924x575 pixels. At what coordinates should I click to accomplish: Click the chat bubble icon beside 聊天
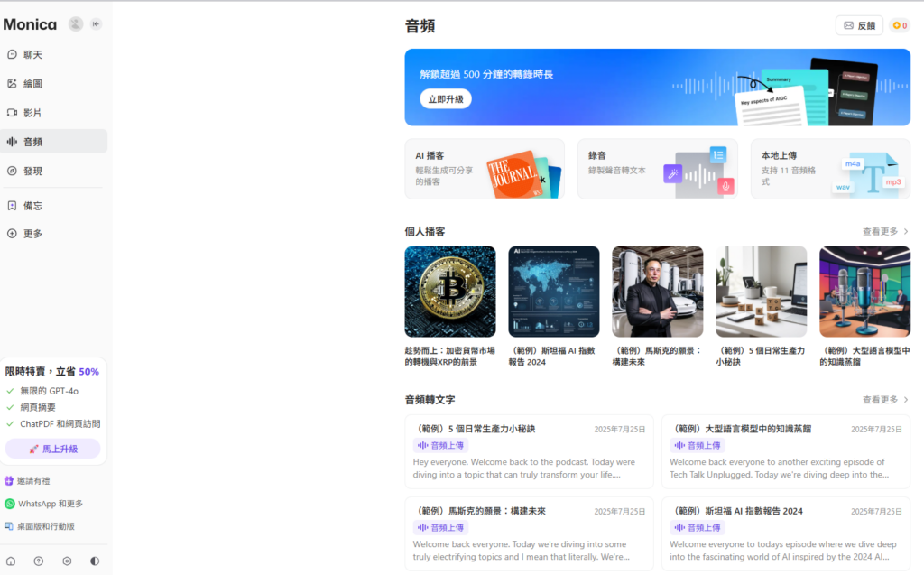(x=12, y=54)
